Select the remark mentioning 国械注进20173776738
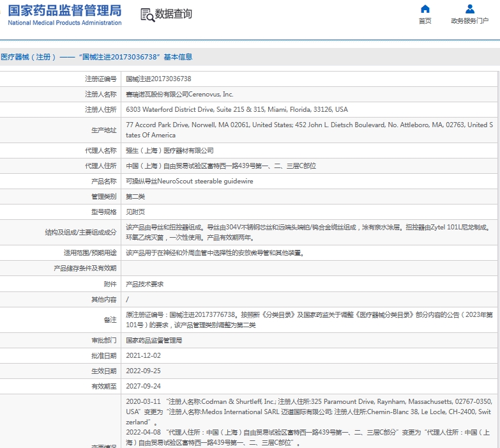This screenshot has height=448, width=500. pos(309,320)
